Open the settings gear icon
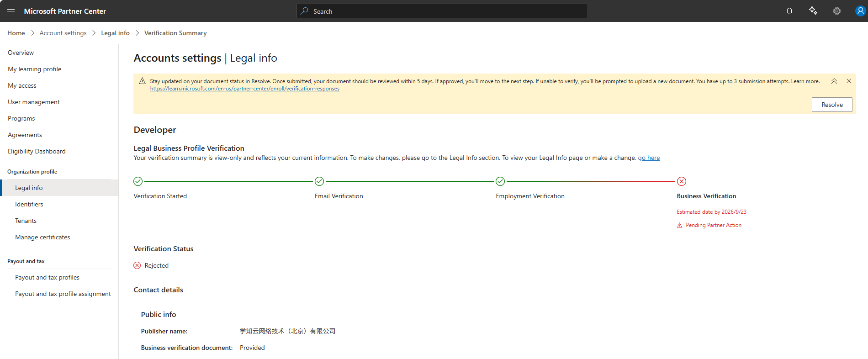This screenshot has height=359, width=868. pyautogui.click(x=837, y=11)
